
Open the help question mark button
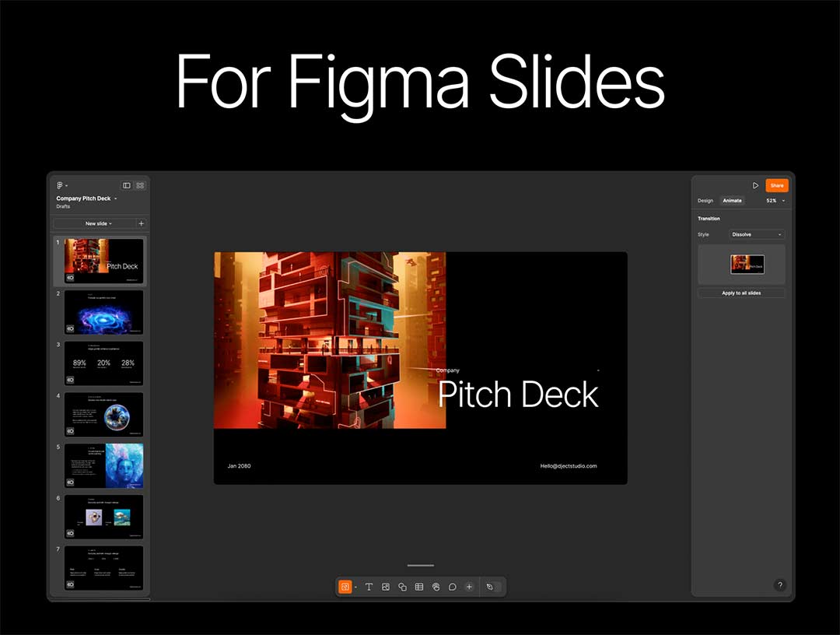click(780, 585)
